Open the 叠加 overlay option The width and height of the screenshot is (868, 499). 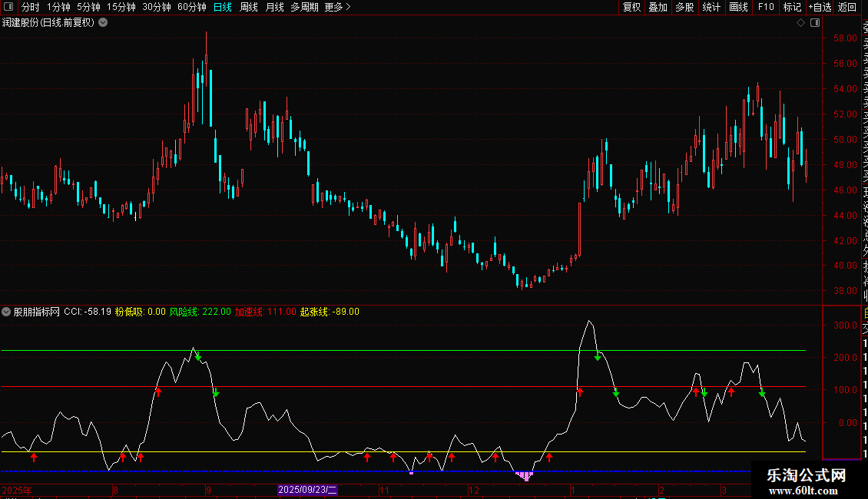coord(658,7)
